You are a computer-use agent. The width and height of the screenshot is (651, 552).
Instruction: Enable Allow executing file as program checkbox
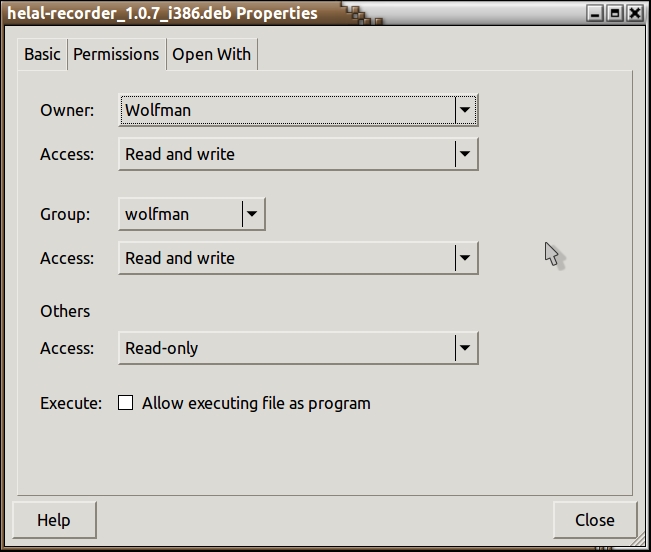point(126,403)
